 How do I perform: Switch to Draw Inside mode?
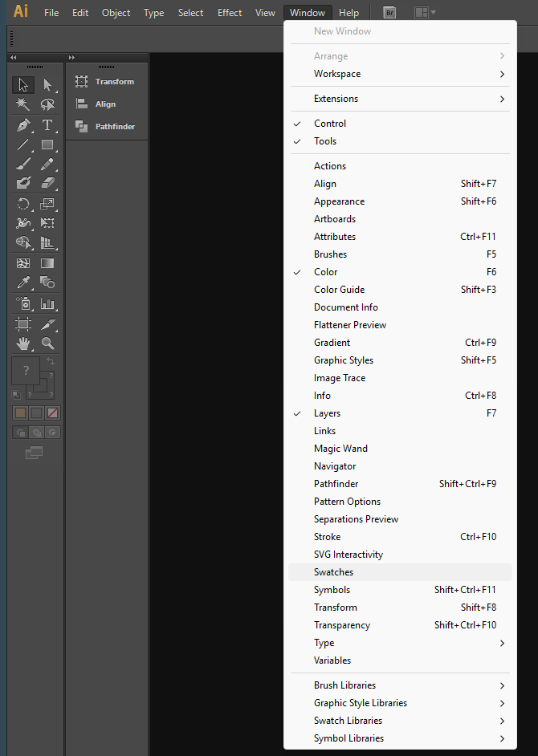pos(52,433)
